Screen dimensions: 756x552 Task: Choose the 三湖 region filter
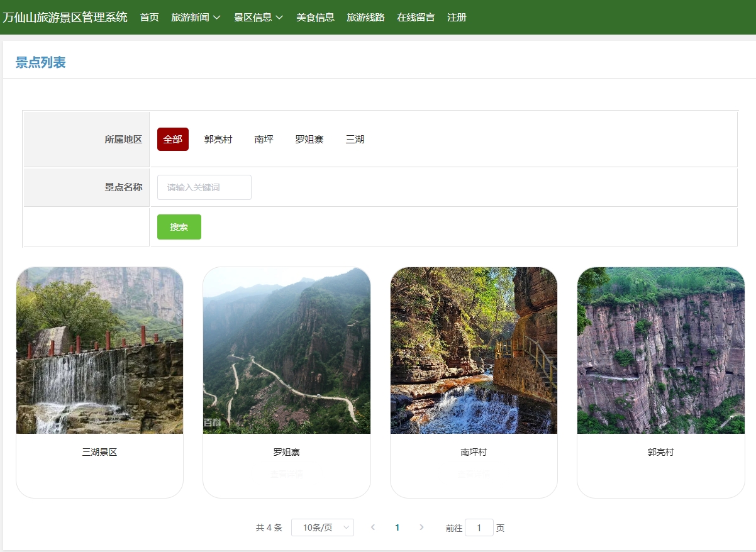click(355, 139)
